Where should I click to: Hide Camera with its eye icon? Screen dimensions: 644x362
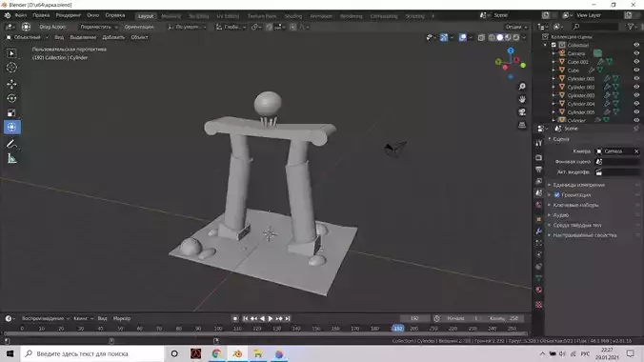pyautogui.click(x=636, y=53)
